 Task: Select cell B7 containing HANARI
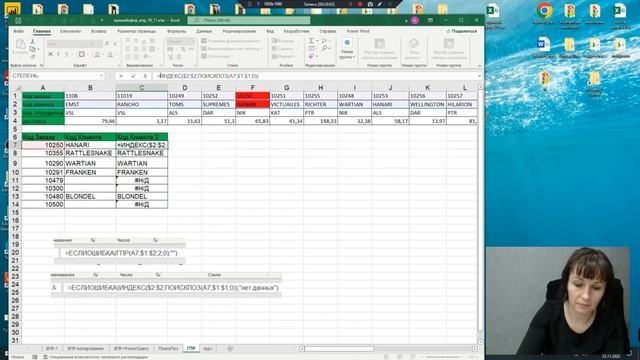(x=90, y=145)
